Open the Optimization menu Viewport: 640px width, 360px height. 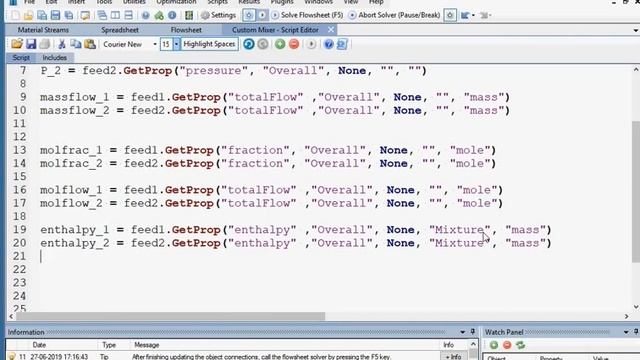(x=176, y=2)
